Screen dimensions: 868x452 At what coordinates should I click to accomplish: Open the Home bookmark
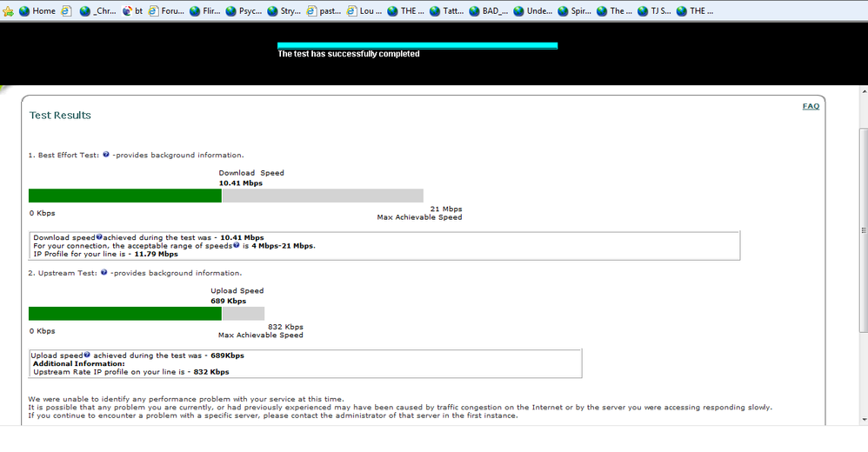(x=37, y=11)
